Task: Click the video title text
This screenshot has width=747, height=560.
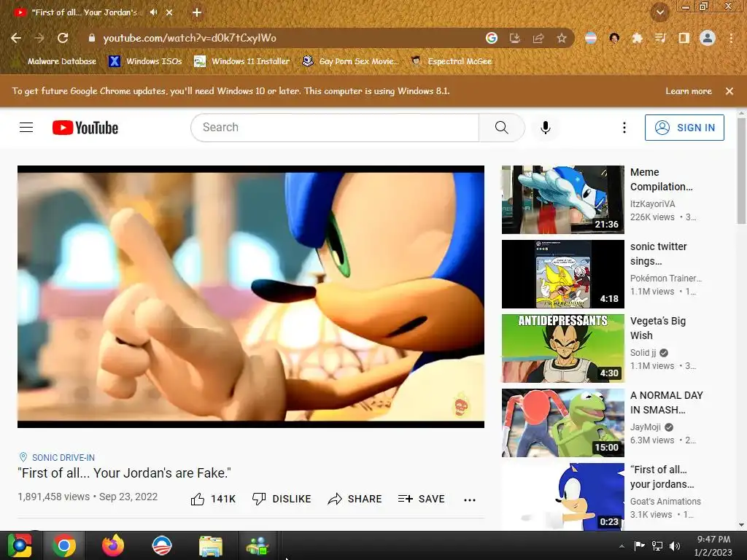Action: (x=124, y=473)
